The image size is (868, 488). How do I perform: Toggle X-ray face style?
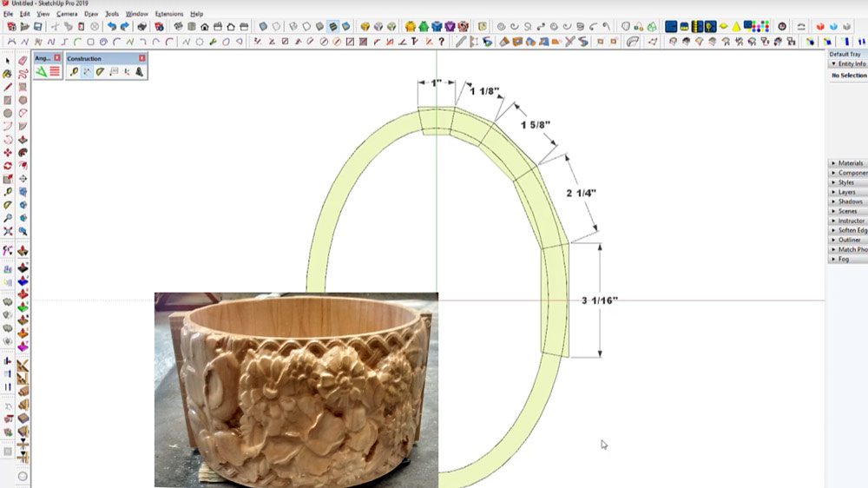[x=263, y=27]
